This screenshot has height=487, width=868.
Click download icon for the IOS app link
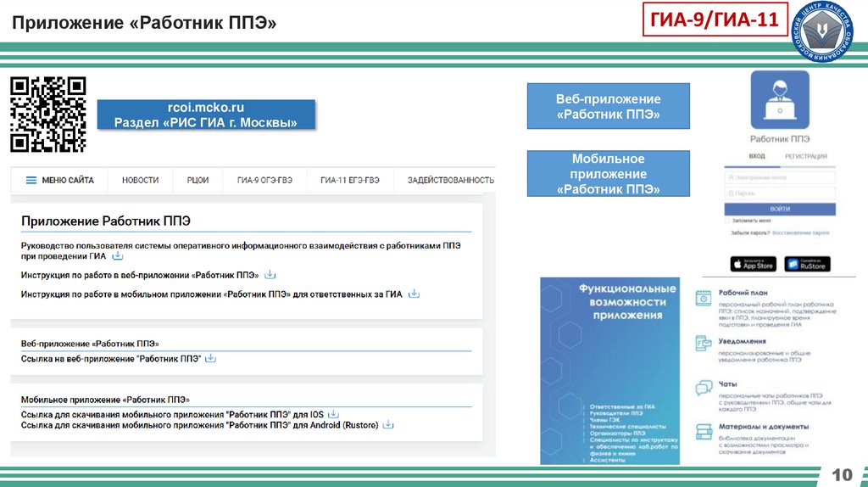pyautogui.click(x=333, y=414)
